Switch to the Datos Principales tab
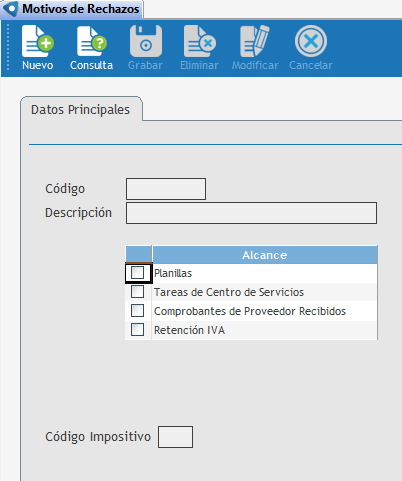The height and width of the screenshot is (481, 402). [x=80, y=109]
